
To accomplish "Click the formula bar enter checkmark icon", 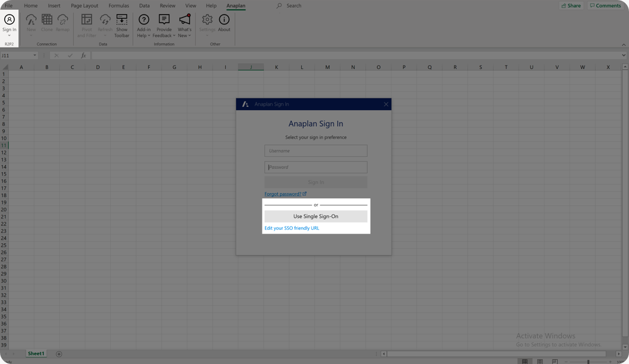I will 70,55.
